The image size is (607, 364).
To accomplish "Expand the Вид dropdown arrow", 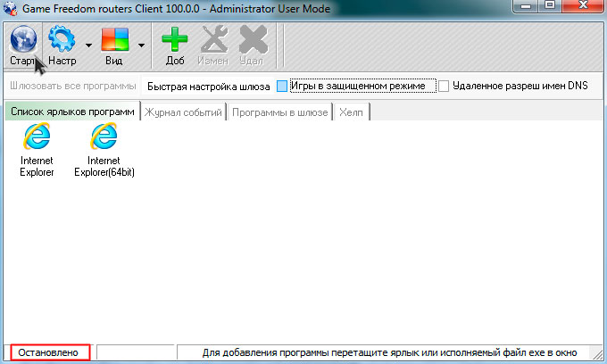I will pos(141,45).
